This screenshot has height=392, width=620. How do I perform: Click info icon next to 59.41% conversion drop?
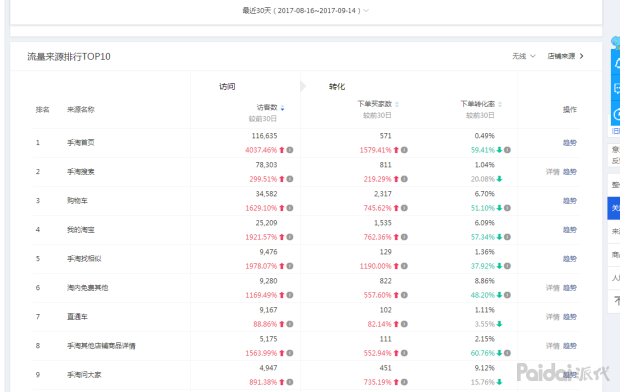(x=507, y=150)
